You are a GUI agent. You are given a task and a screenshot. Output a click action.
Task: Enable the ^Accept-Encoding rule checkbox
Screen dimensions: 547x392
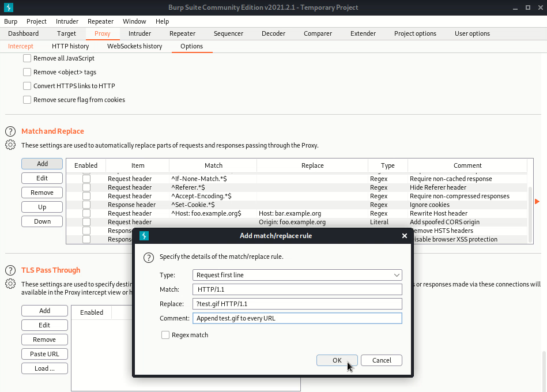coord(86,196)
